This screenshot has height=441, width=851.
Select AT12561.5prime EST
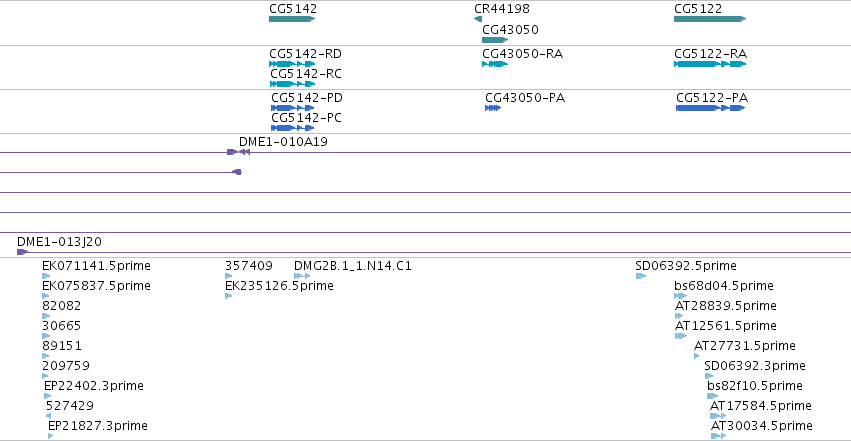coord(726,326)
